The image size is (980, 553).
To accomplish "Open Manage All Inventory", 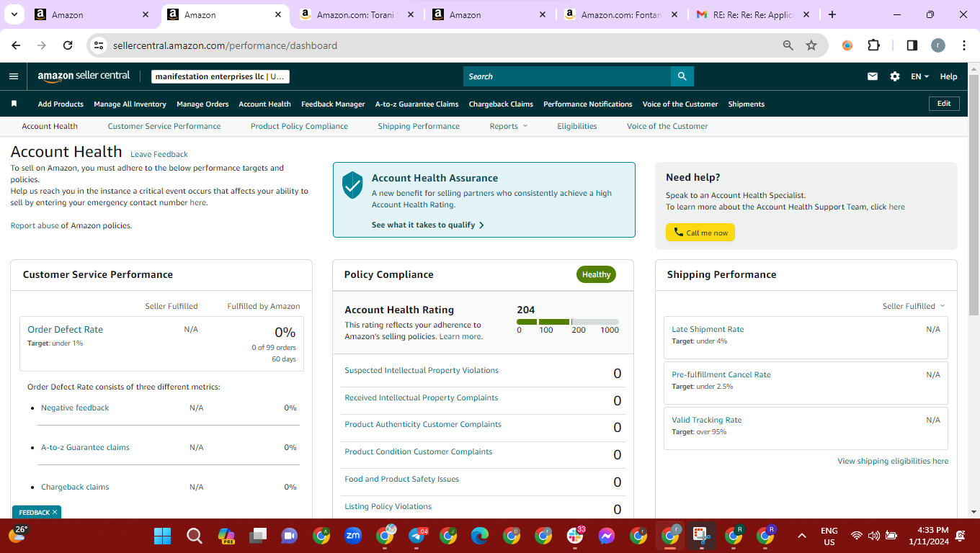I will (x=130, y=104).
